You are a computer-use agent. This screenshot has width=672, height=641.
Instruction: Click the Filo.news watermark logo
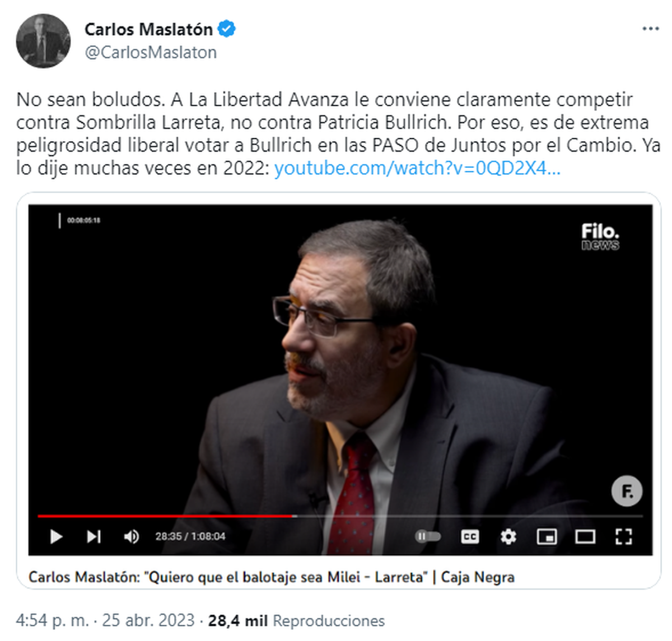click(600, 236)
